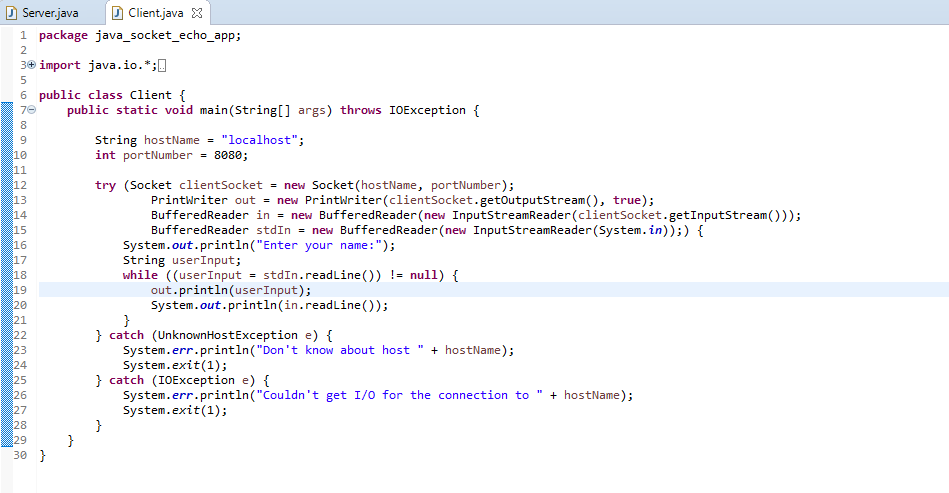Click the class name Client in declaration
Image resolution: width=949 pixels, height=493 pixels.
(x=150, y=95)
